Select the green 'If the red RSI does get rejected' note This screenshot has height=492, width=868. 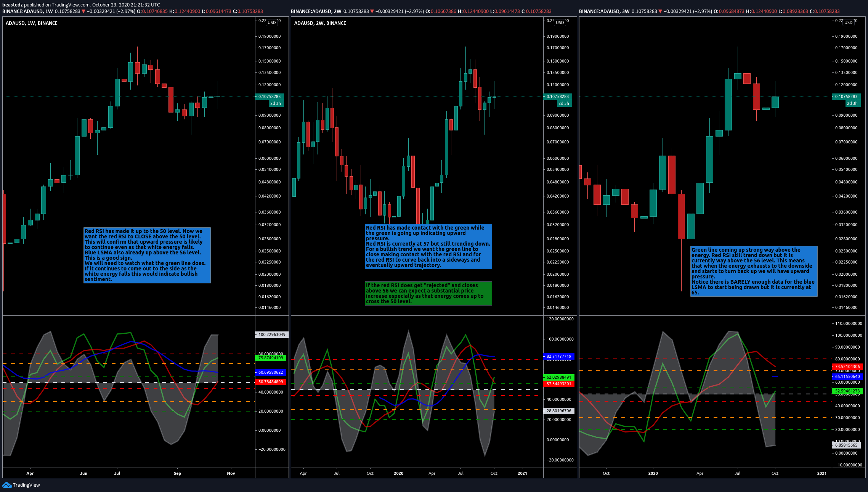pos(428,293)
